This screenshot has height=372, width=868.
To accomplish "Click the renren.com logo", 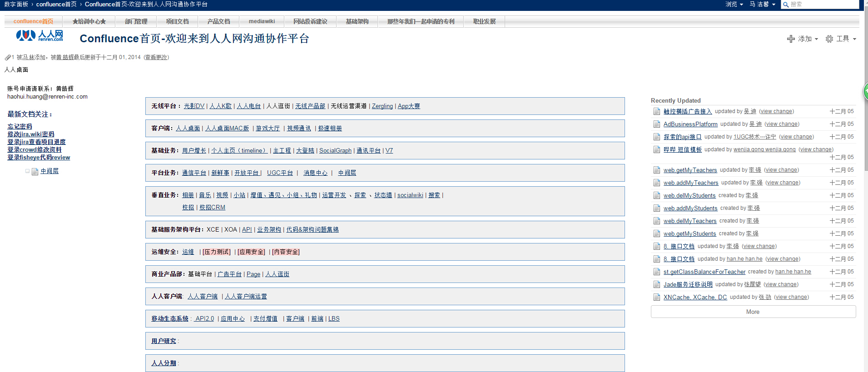I will pos(40,36).
